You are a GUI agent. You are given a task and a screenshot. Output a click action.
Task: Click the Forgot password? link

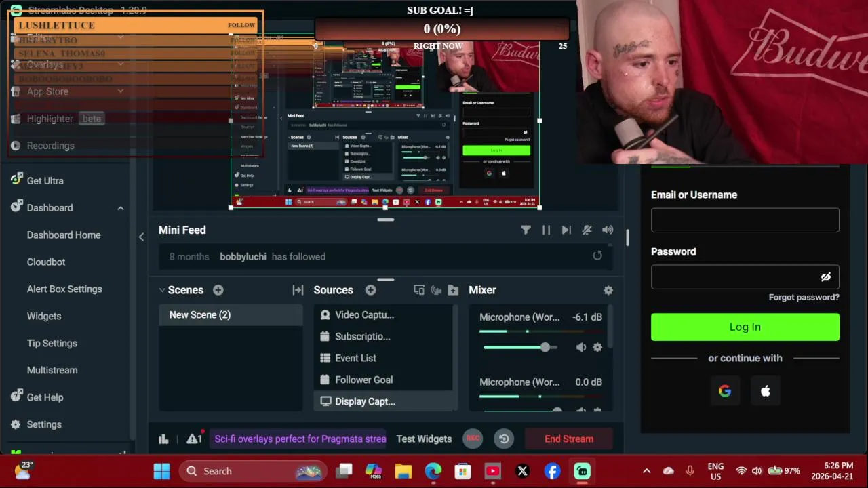(804, 297)
